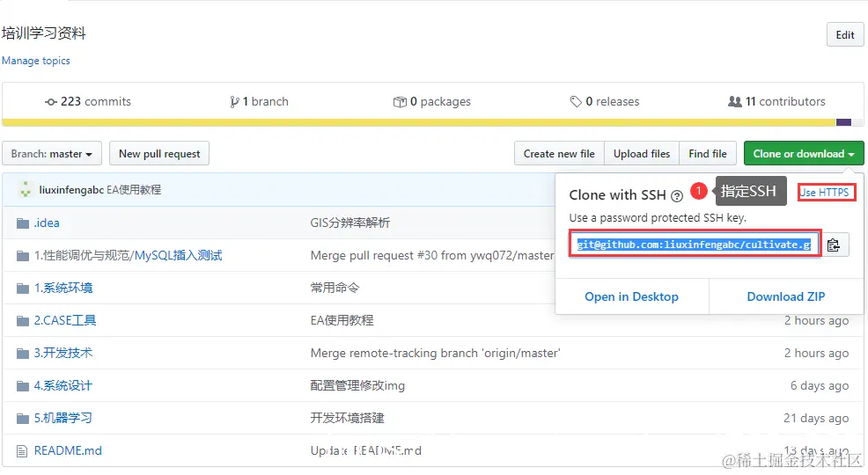Image resolution: width=868 pixels, height=475 pixels.
Task: Open the 常用命令 commit message
Action: [x=335, y=289]
